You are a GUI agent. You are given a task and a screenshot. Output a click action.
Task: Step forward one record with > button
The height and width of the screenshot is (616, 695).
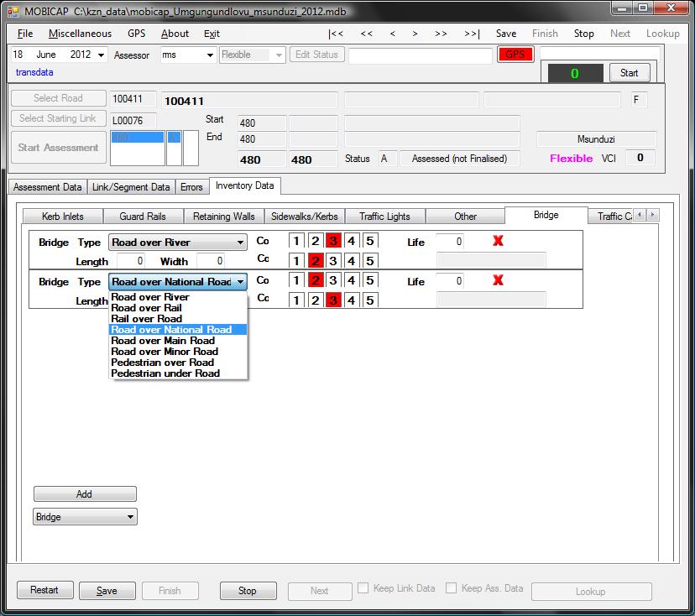(415, 34)
